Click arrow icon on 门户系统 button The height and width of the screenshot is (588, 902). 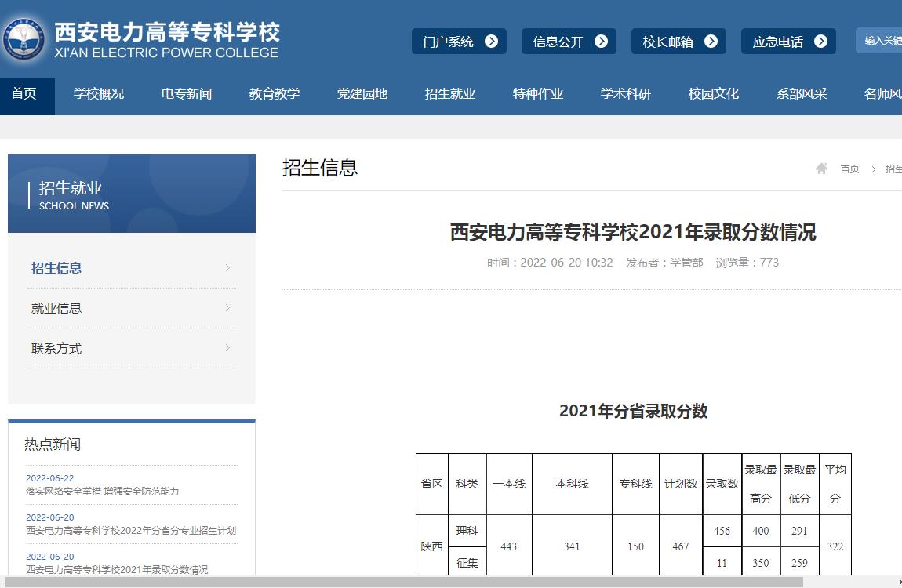(491, 42)
